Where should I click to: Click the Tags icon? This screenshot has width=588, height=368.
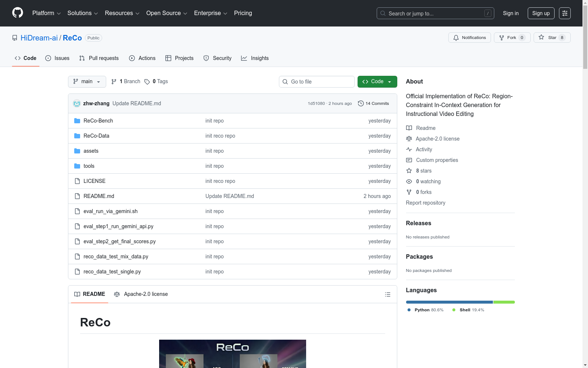pos(147,82)
